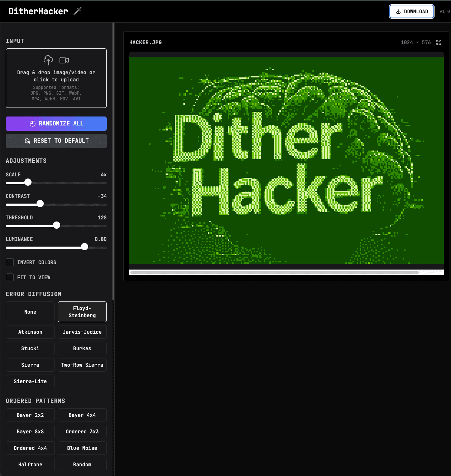Click the DOWNLOAD button
The height and width of the screenshot is (476, 451).
412,11
